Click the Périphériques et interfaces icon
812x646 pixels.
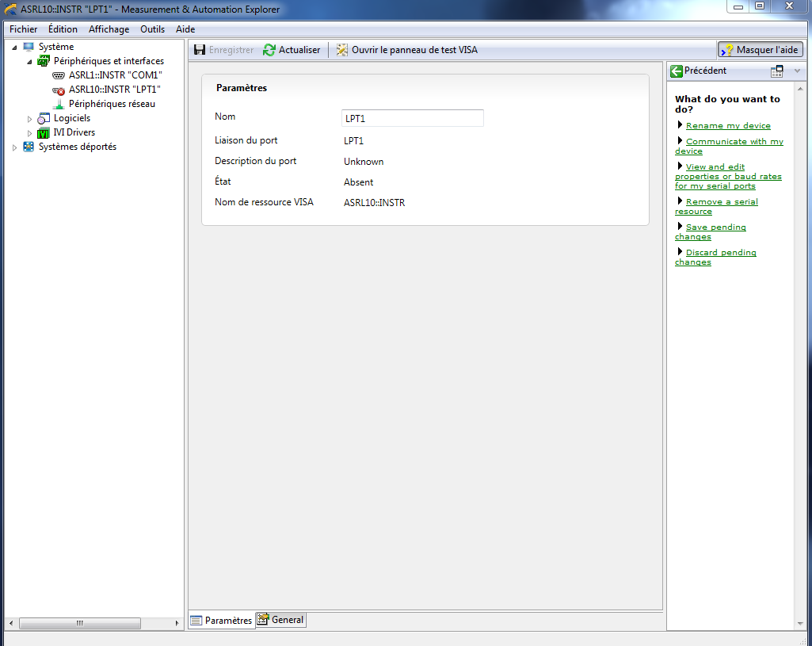tap(43, 61)
